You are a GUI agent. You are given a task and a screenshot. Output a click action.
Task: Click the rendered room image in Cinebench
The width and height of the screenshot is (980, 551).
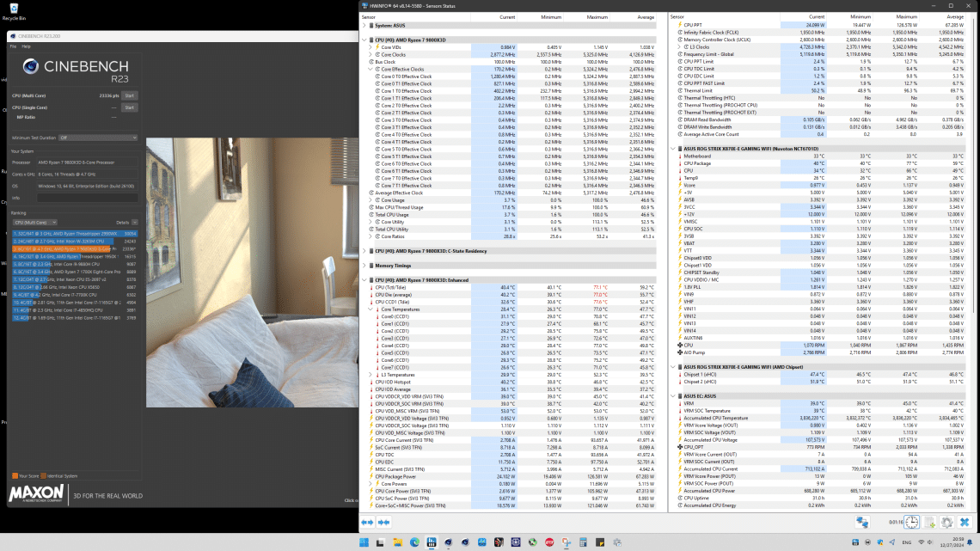coord(252,272)
